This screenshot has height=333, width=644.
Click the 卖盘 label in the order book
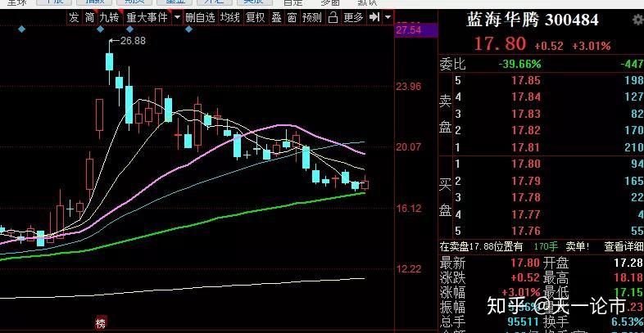pos(446,114)
